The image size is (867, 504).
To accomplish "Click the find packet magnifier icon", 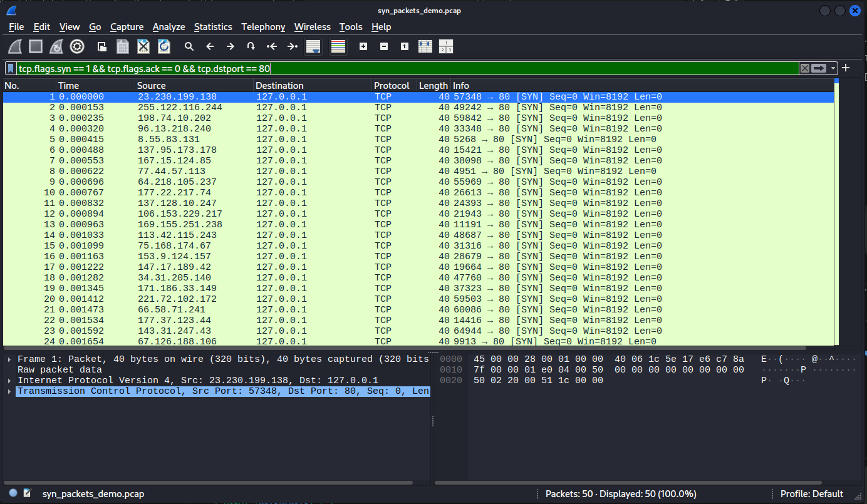I will pyautogui.click(x=189, y=46).
